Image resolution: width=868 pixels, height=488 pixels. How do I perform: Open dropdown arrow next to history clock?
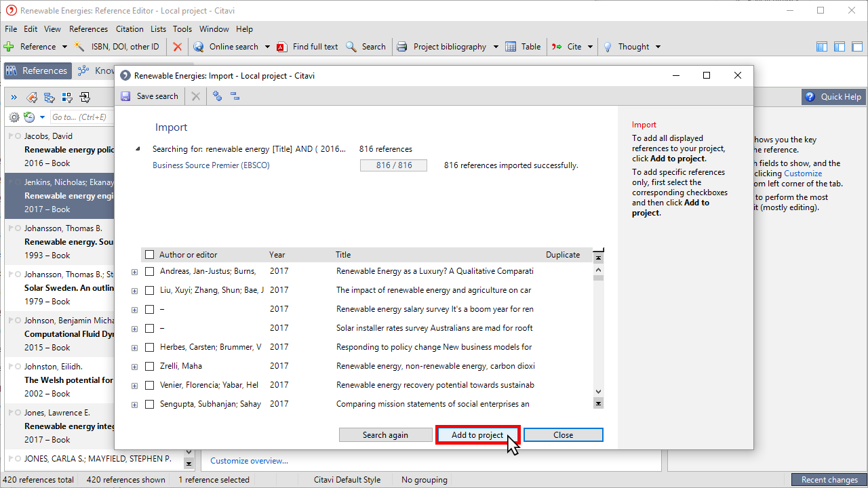click(x=42, y=117)
